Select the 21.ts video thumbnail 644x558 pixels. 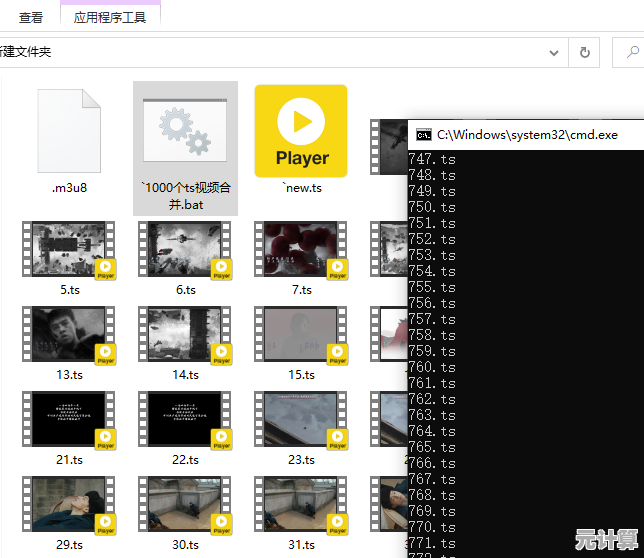(69, 419)
